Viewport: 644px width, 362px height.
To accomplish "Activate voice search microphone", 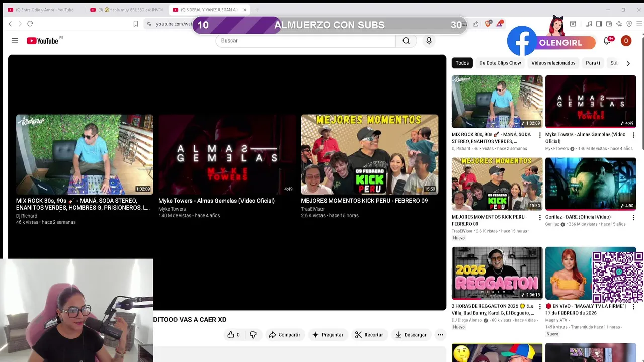I will click(429, 41).
